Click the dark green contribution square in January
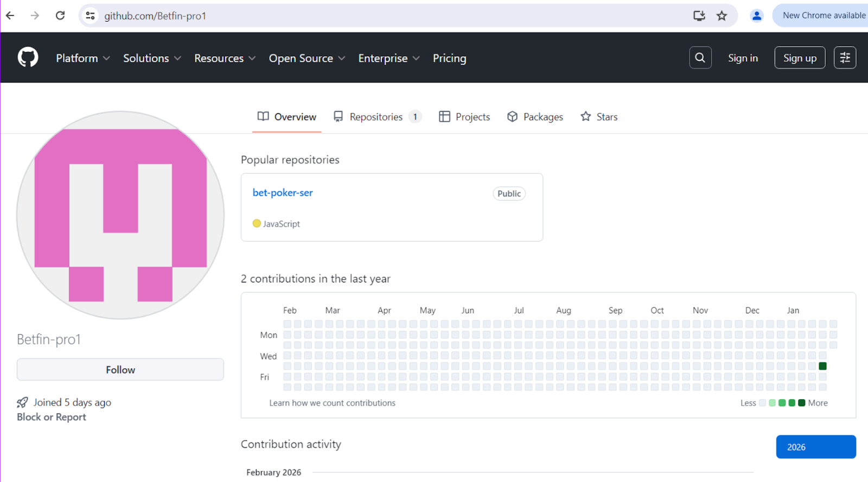Screen dimensions: 868x482 pyautogui.click(x=822, y=366)
